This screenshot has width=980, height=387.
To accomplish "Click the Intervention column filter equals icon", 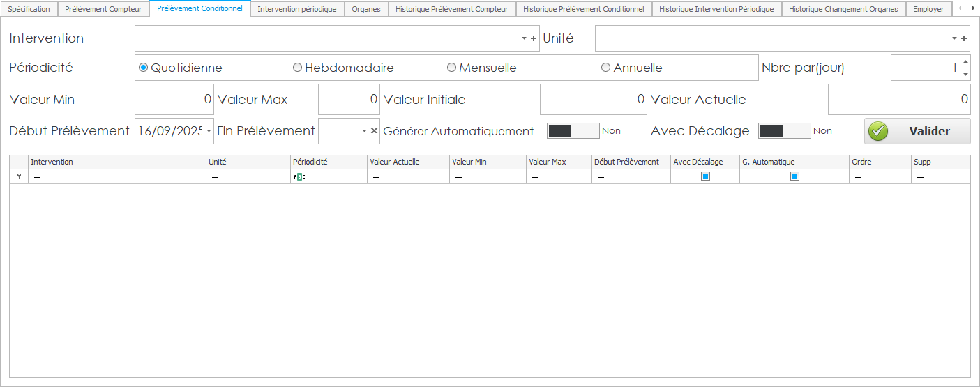I will tap(37, 177).
